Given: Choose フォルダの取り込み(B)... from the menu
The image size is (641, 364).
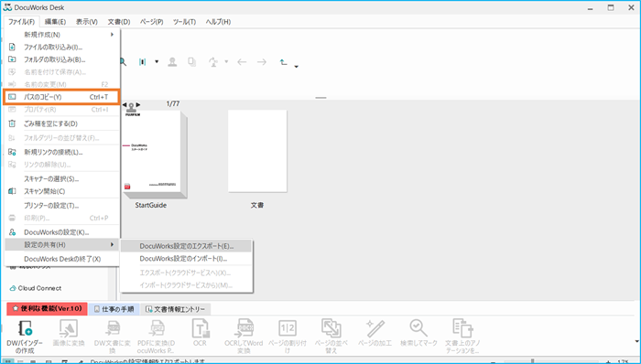Looking at the screenshot, I should point(61,59).
